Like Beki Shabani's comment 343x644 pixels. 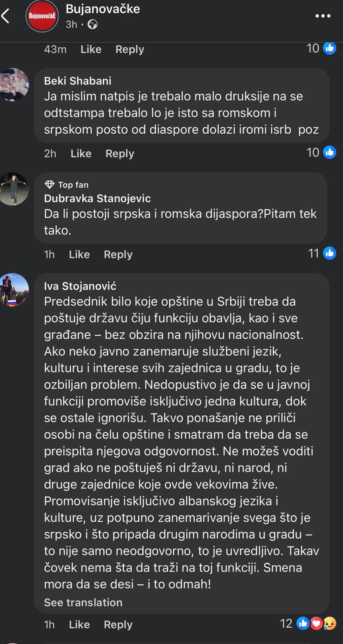click(81, 154)
